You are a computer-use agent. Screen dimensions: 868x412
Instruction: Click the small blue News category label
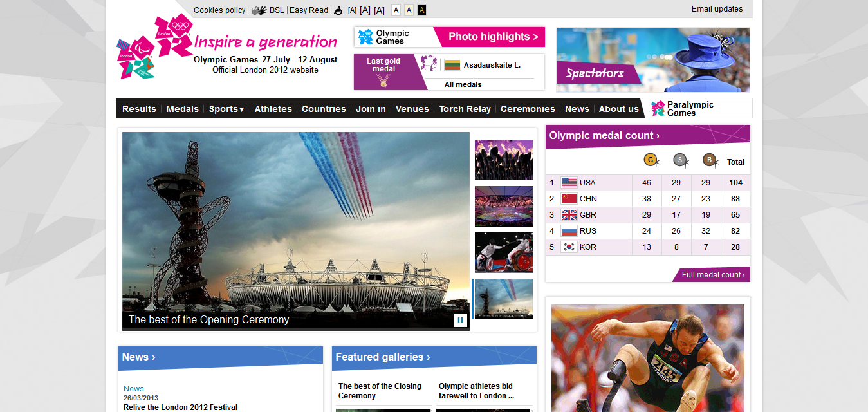coord(134,389)
